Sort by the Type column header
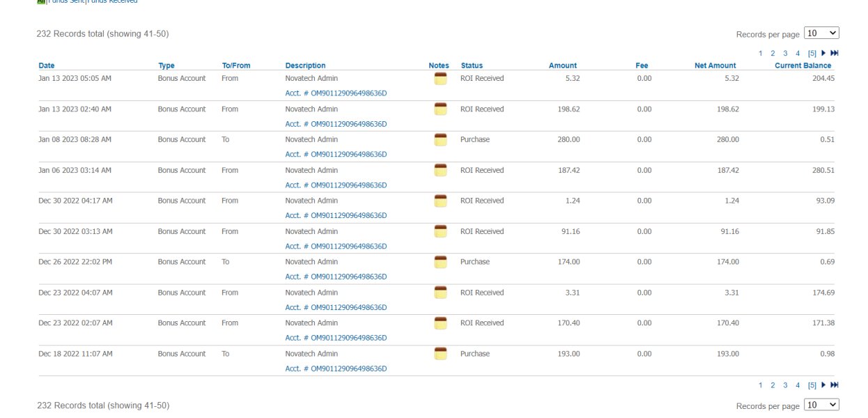 pyautogui.click(x=166, y=65)
